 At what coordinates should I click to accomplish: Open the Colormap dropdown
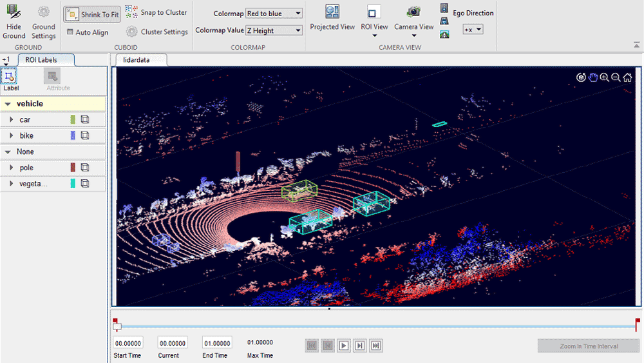(274, 14)
